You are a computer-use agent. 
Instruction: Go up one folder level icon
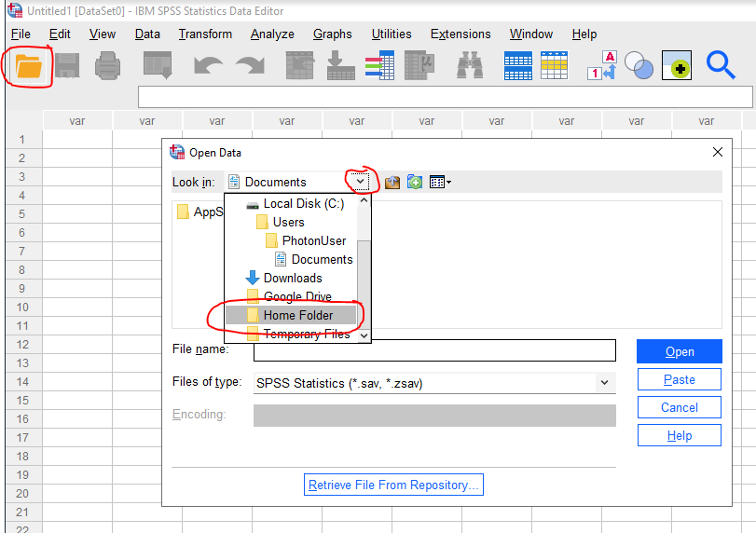(x=392, y=183)
